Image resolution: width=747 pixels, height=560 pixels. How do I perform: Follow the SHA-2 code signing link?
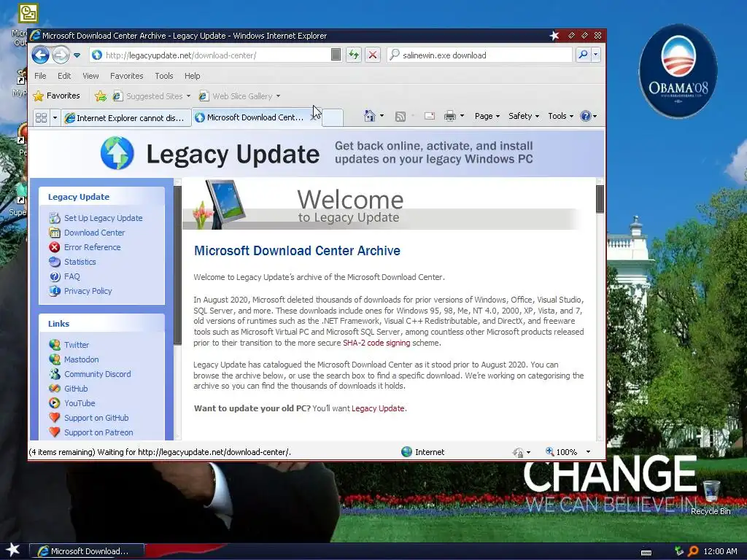tap(376, 343)
